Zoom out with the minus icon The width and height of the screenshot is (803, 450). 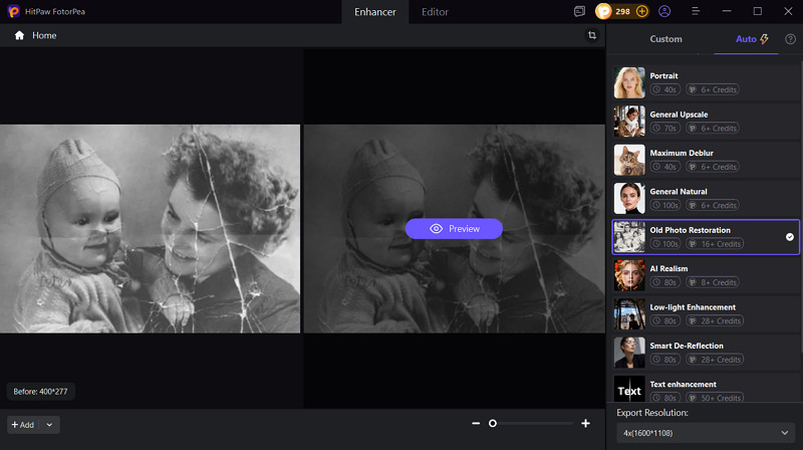pyautogui.click(x=476, y=423)
